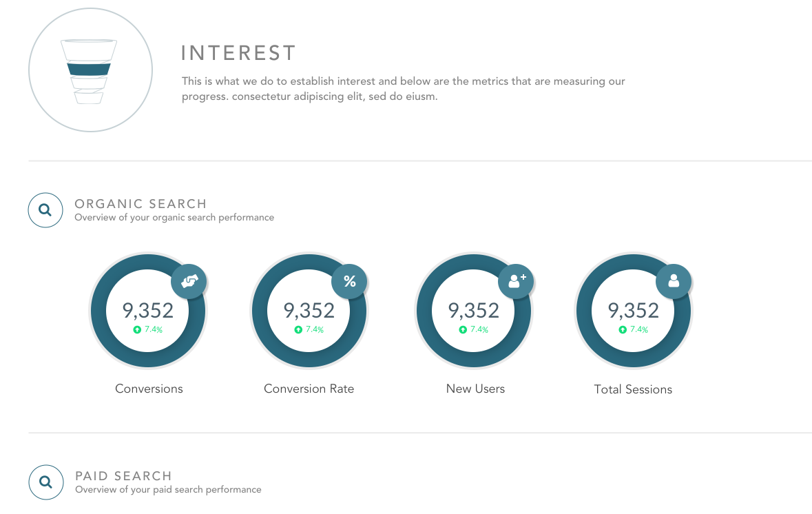Click the Paid Search magnifier icon
The width and height of the screenshot is (812, 514).
[45, 482]
